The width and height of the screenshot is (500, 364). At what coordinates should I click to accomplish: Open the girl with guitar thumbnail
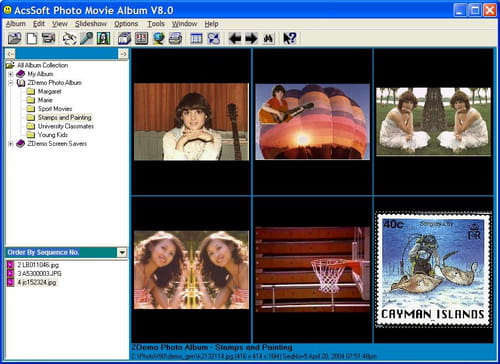(x=191, y=122)
